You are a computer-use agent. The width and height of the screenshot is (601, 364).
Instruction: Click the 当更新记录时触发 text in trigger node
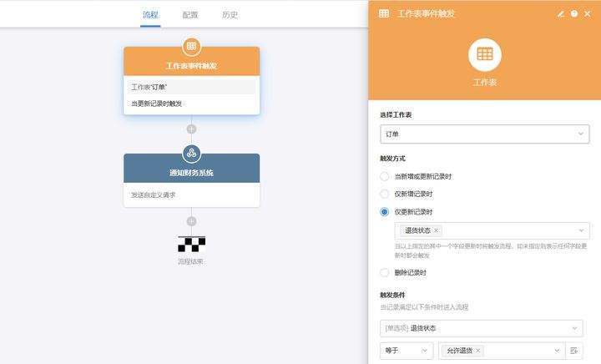tap(157, 104)
